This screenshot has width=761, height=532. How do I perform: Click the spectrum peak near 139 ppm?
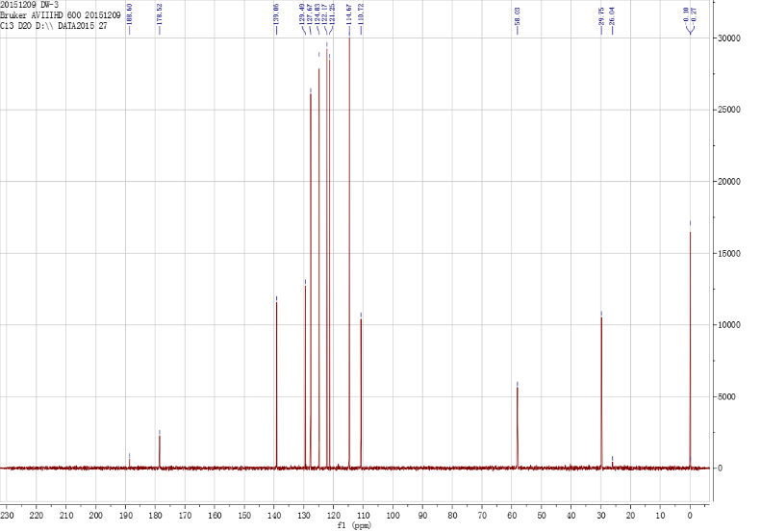click(277, 384)
